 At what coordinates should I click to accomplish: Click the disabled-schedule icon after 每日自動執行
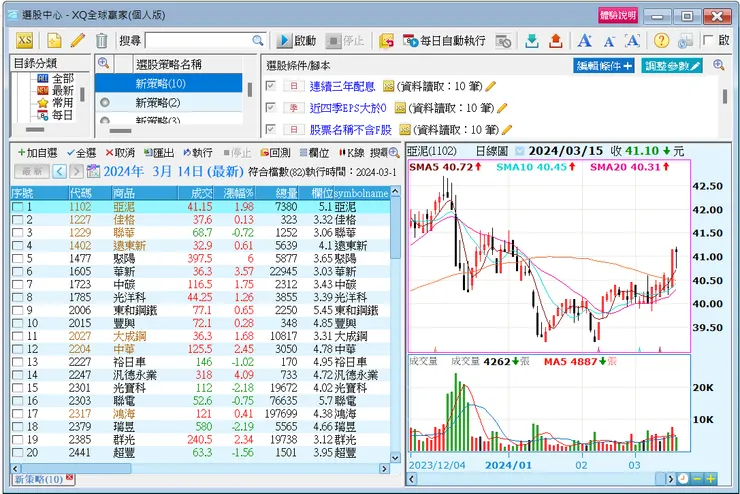503,42
